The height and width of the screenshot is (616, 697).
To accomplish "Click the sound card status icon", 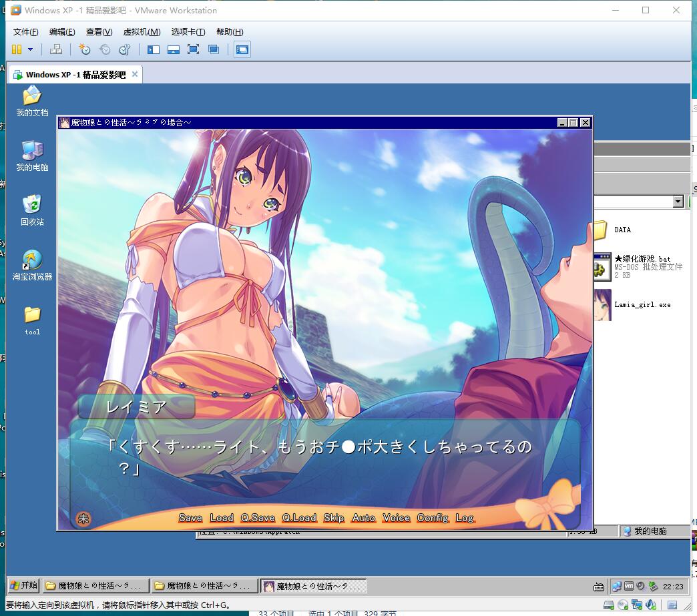I will tap(651, 605).
